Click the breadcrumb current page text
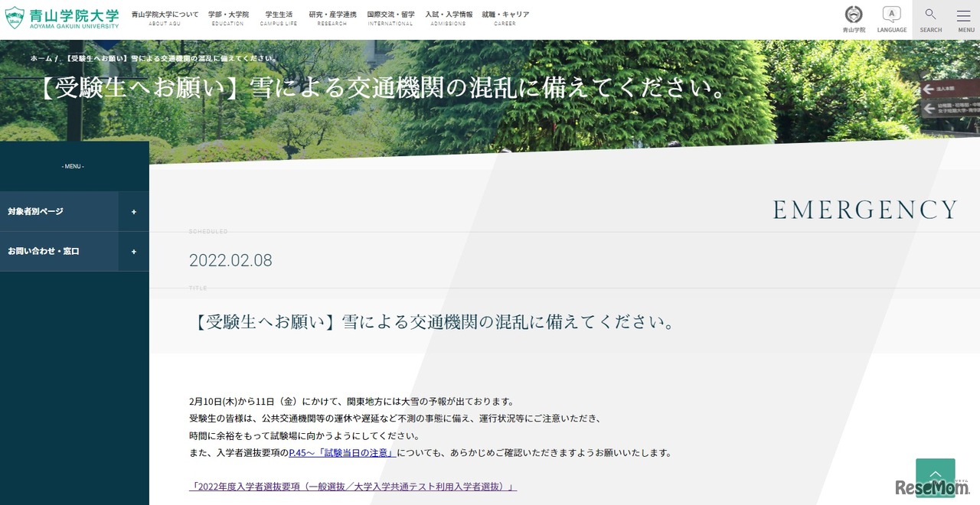The width and height of the screenshot is (980, 505). pyautogui.click(x=172, y=58)
